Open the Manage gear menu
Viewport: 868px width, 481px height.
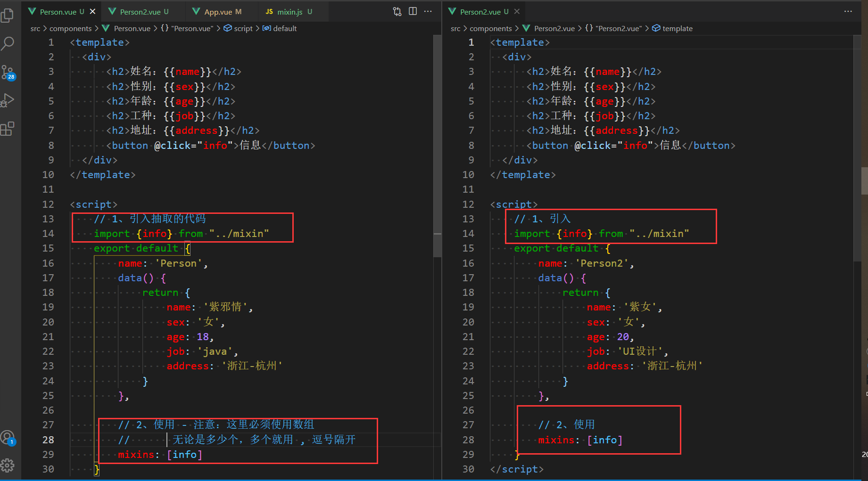tap(8, 465)
